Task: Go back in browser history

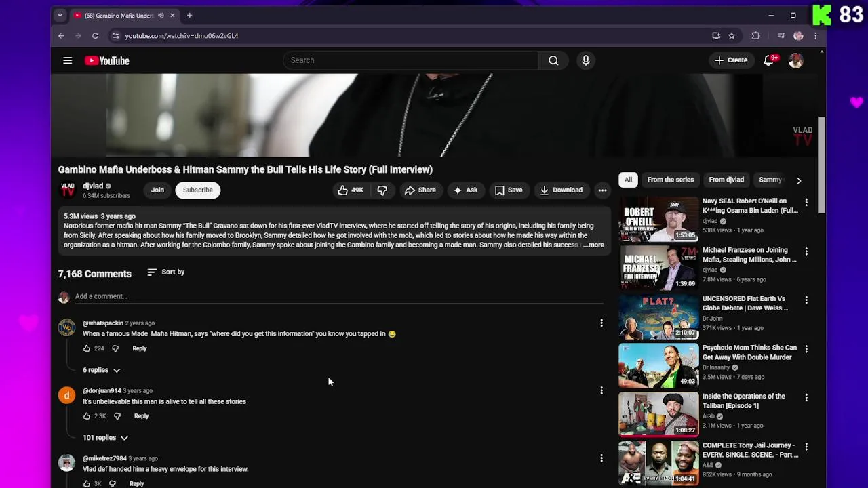Action: 61,36
